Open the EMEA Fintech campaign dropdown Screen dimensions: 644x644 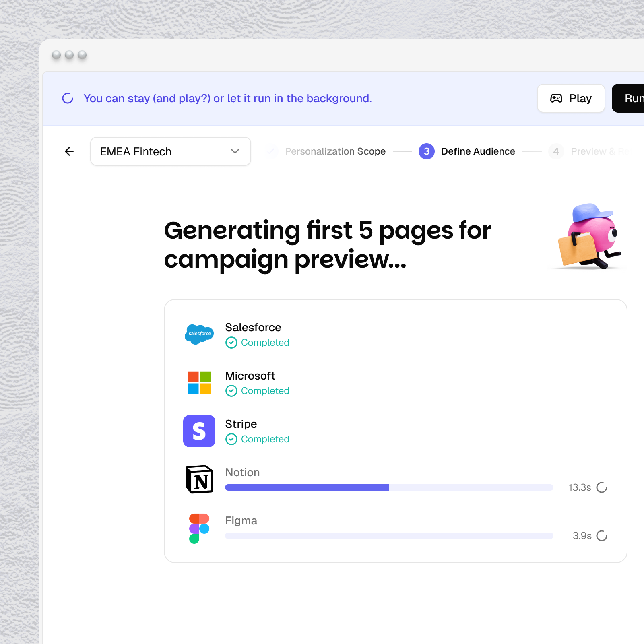click(x=171, y=151)
